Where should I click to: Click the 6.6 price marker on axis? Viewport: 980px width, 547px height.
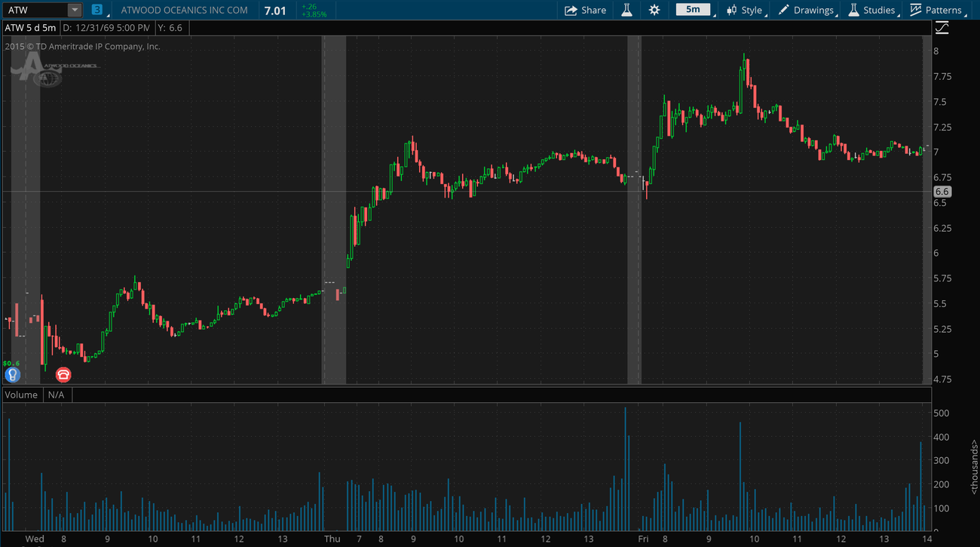click(x=942, y=192)
